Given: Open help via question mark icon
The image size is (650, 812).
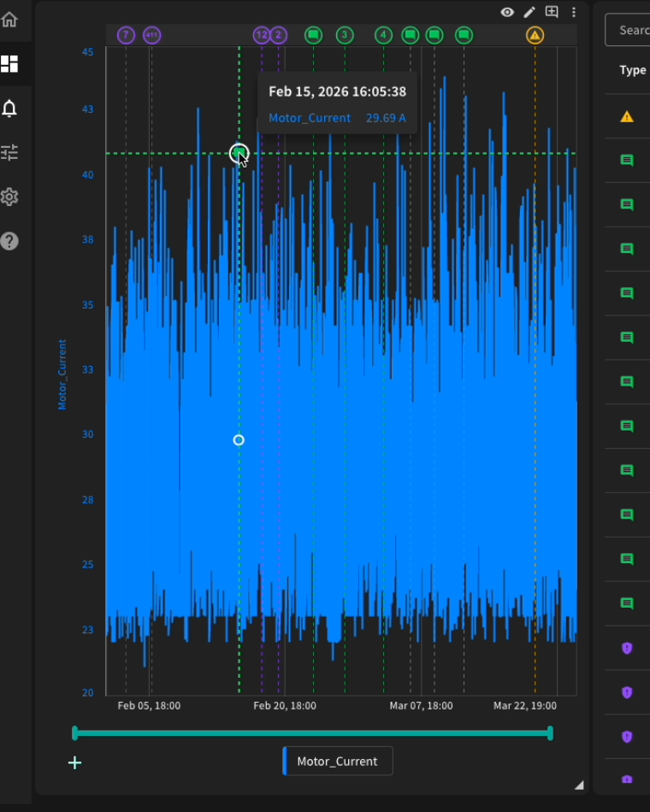Looking at the screenshot, I should coord(9,241).
